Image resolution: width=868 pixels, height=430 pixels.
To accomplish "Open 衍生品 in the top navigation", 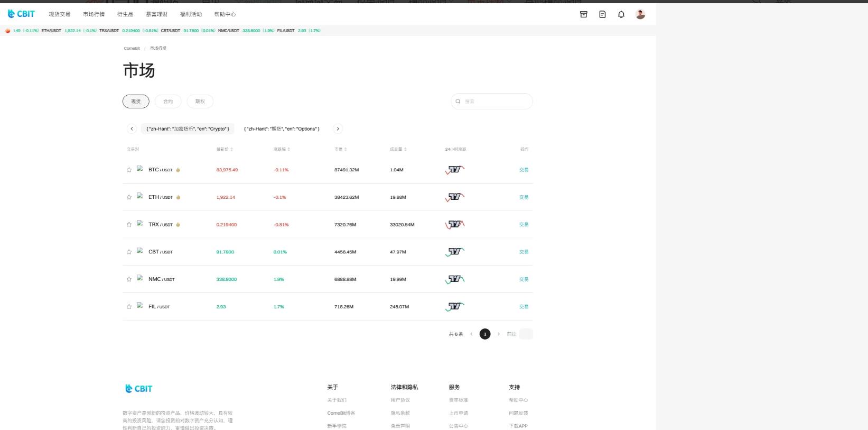I will (x=125, y=14).
